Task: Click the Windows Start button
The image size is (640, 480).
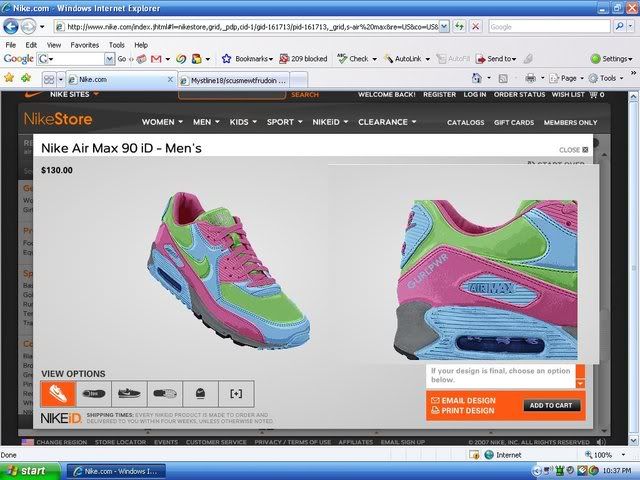Action: point(31,471)
